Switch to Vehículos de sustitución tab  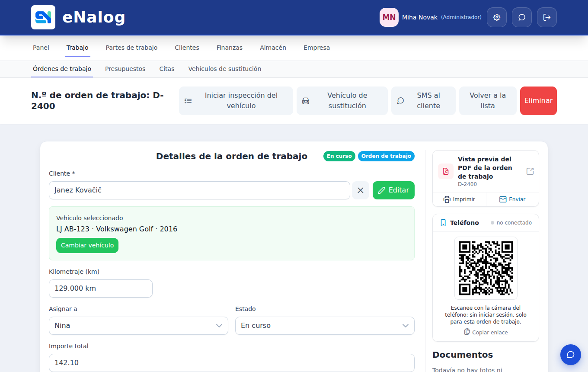pyautogui.click(x=225, y=69)
